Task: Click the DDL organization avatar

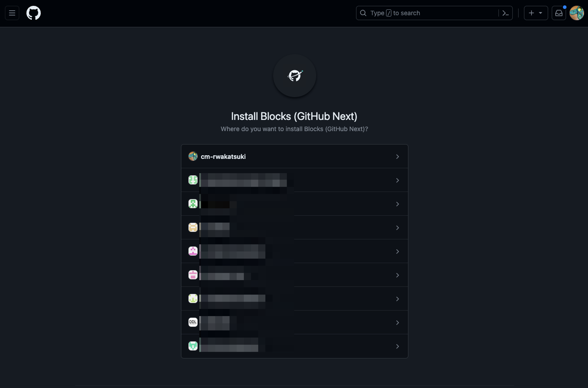Action: [x=193, y=322]
